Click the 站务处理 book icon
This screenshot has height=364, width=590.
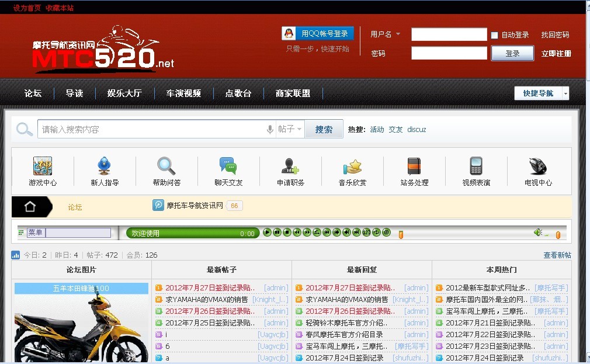pos(414,166)
